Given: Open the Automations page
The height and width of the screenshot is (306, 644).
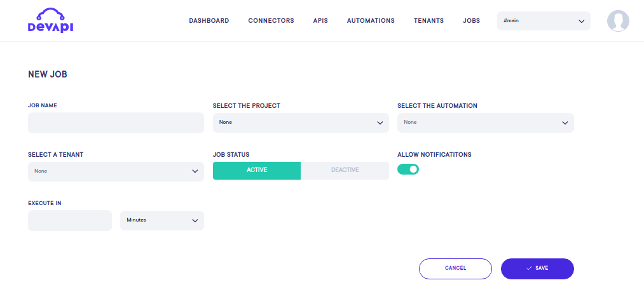Looking at the screenshot, I should [x=371, y=21].
